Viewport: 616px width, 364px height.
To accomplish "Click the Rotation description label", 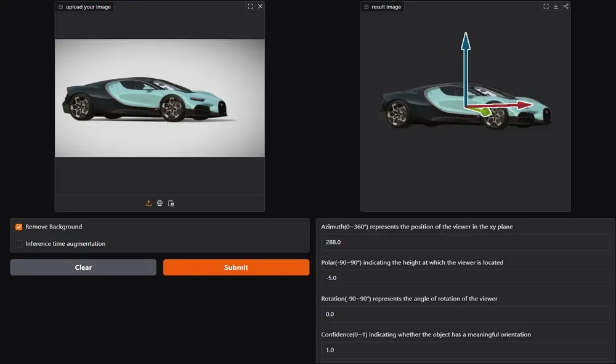I will click(409, 299).
